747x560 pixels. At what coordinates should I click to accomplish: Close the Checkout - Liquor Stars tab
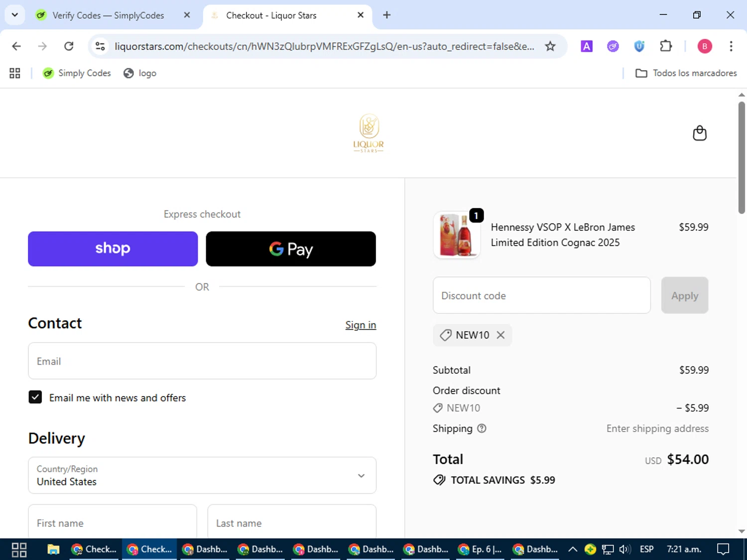[x=361, y=15]
